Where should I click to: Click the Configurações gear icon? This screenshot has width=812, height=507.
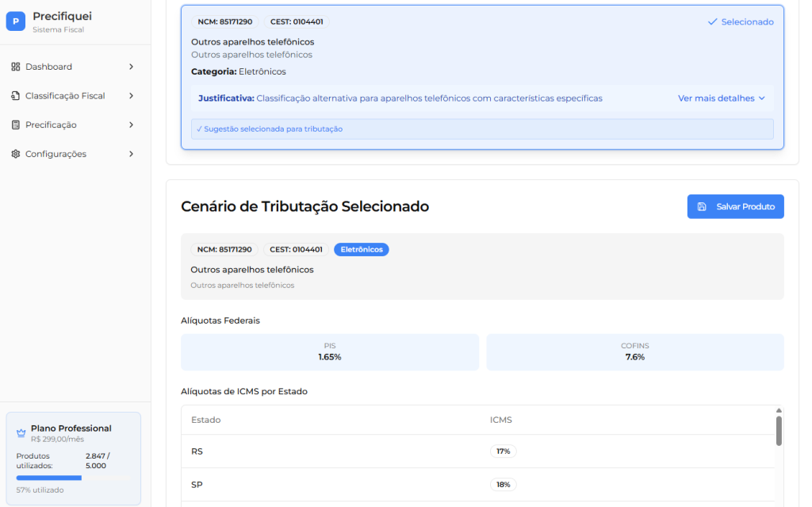(x=16, y=154)
